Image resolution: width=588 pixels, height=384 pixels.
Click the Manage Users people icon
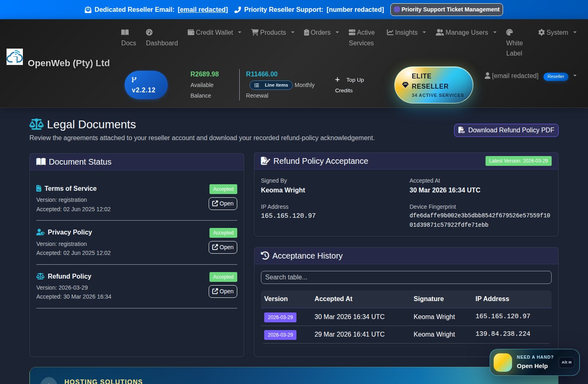(x=440, y=32)
